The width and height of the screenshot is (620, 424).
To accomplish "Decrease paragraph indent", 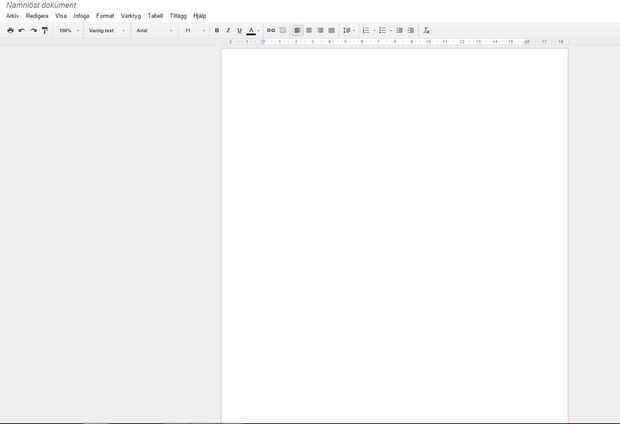I will click(399, 30).
